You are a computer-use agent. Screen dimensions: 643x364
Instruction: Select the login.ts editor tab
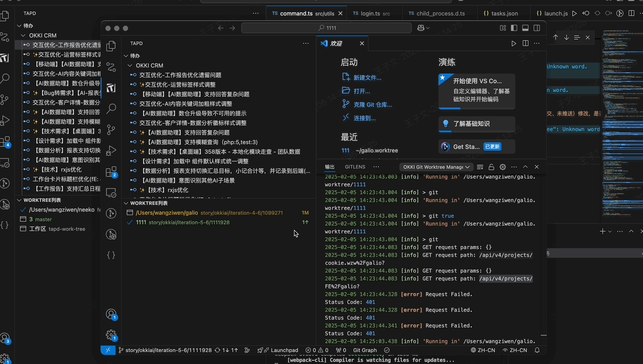(x=372, y=13)
